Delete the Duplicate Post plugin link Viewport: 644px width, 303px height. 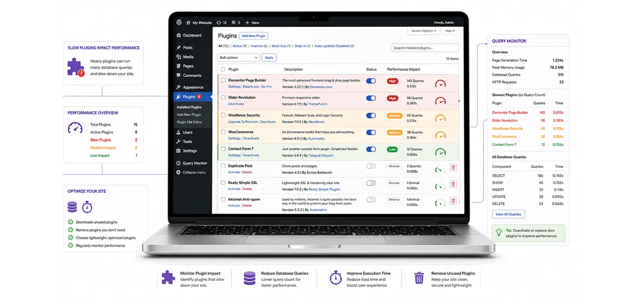click(247, 172)
